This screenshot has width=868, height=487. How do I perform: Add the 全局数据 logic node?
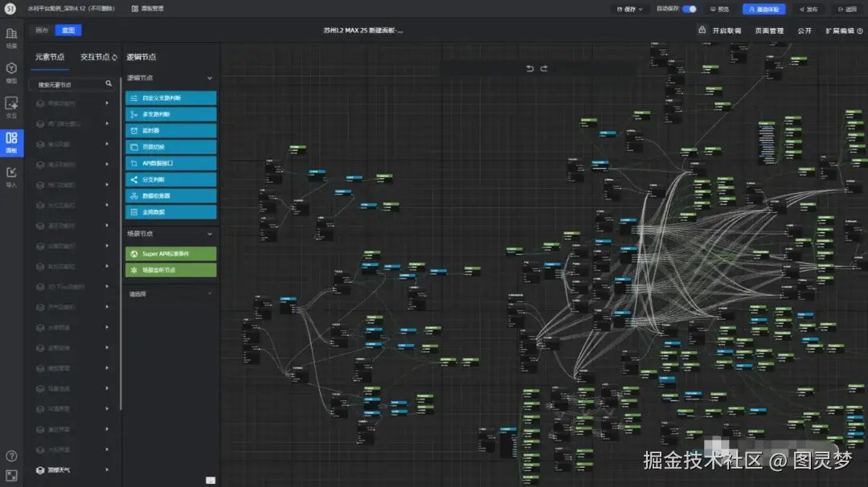pyautogui.click(x=170, y=212)
